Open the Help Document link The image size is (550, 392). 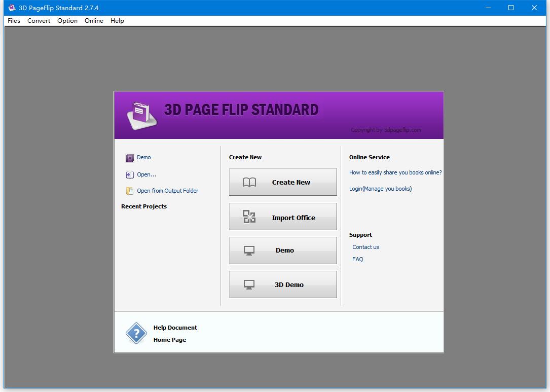click(175, 328)
